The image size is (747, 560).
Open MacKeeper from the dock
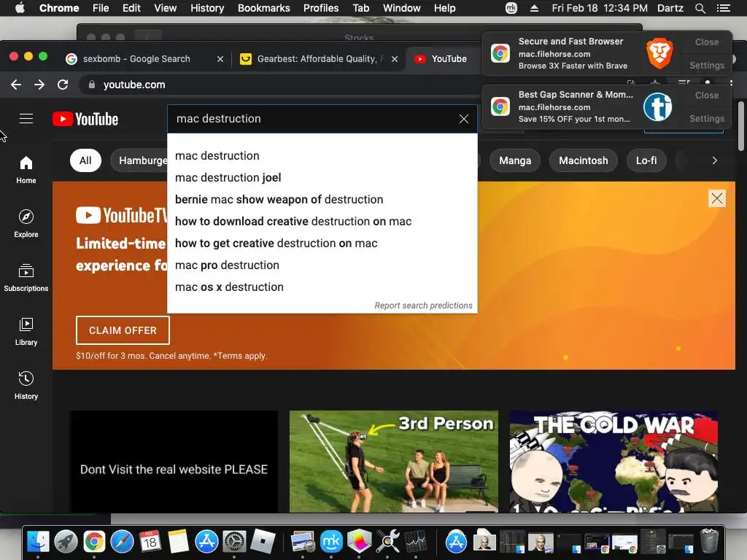coord(331,542)
